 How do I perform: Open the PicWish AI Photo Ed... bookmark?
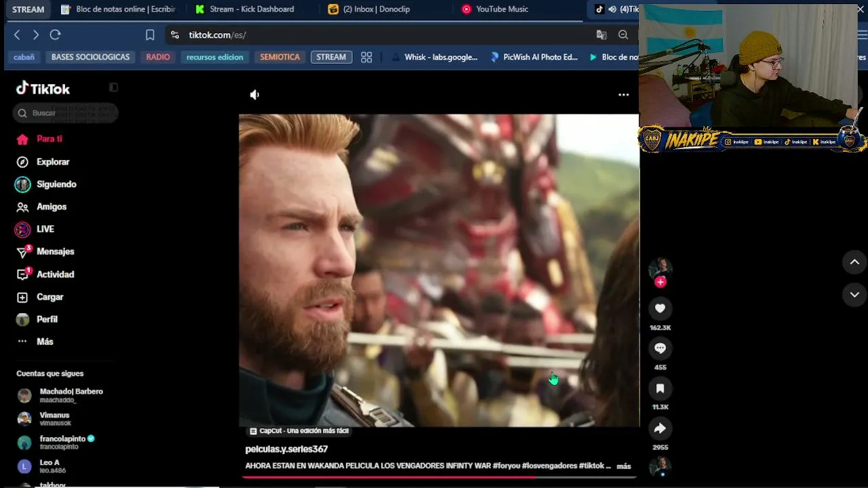point(534,57)
